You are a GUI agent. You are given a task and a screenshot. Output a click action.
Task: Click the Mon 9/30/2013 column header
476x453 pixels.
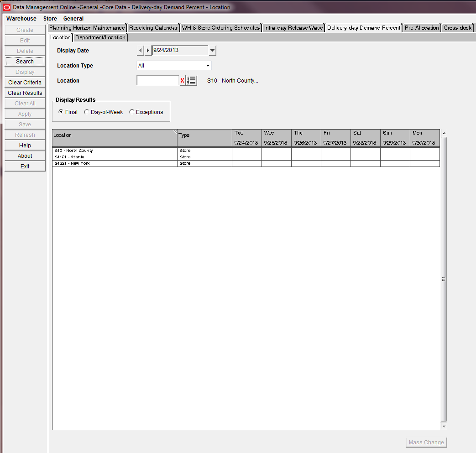click(425, 138)
